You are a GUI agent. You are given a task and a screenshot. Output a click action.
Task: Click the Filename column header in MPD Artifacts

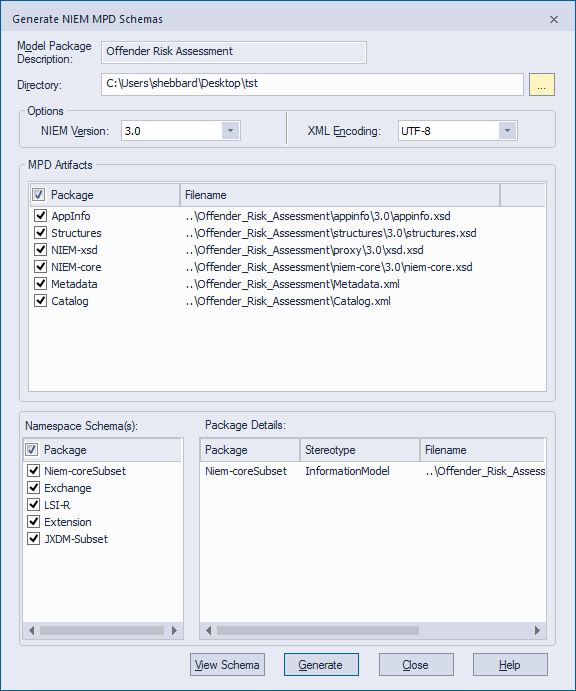coord(340,195)
